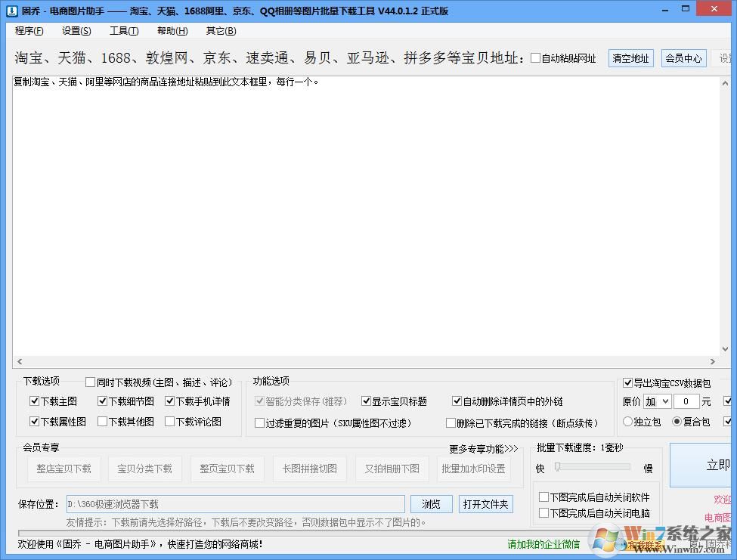Tick the 下载评论图 checkbox

coord(170,422)
